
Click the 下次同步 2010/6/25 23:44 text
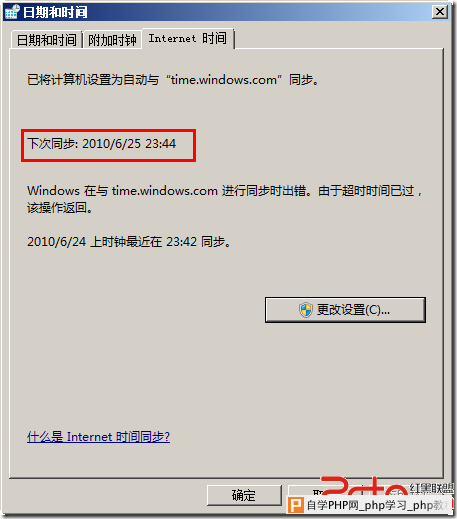[x=102, y=144]
